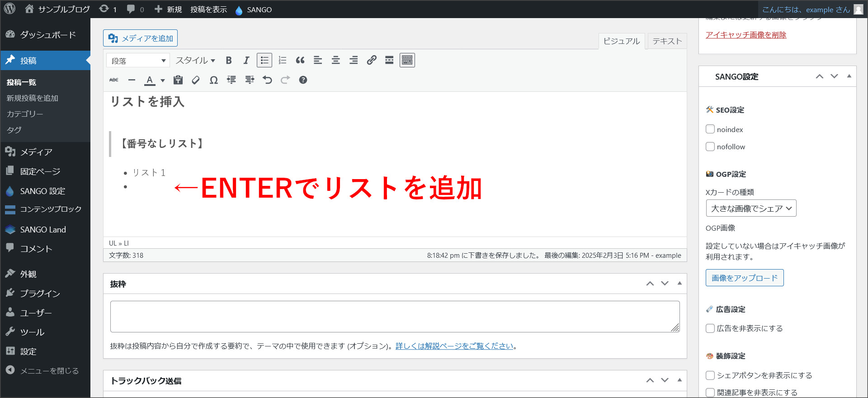Click the numbered list icon
This screenshot has height=398, width=868.
pyautogui.click(x=283, y=60)
